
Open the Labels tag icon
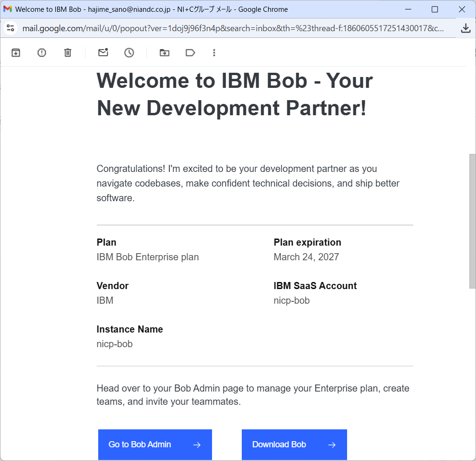190,53
